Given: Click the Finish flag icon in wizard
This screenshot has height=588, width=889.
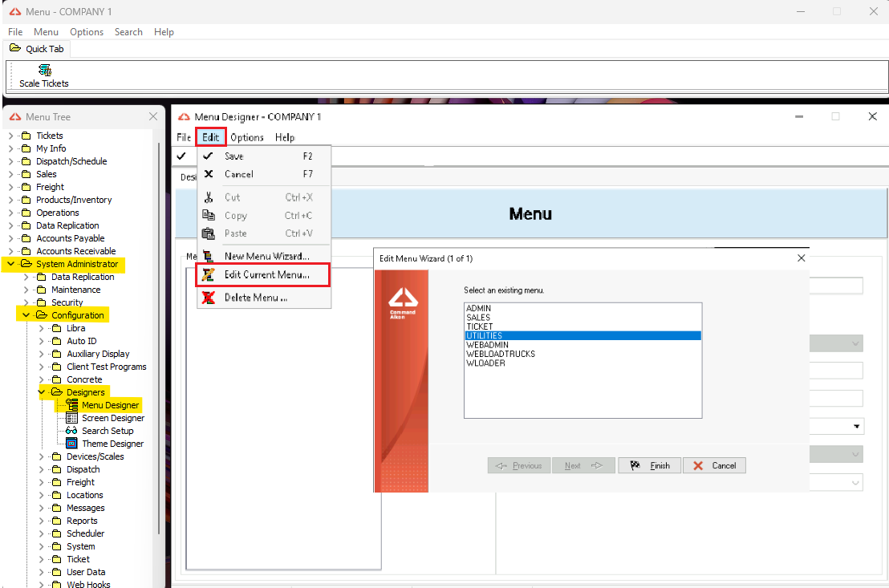Looking at the screenshot, I should (x=635, y=465).
